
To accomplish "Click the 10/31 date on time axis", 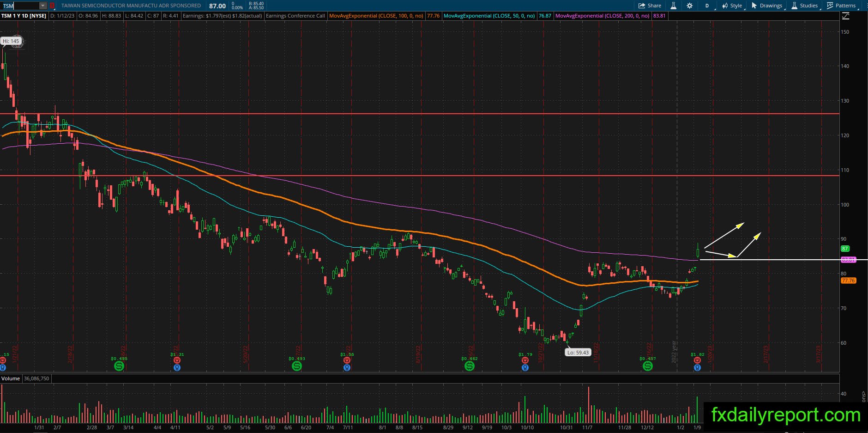I will [x=567, y=427].
